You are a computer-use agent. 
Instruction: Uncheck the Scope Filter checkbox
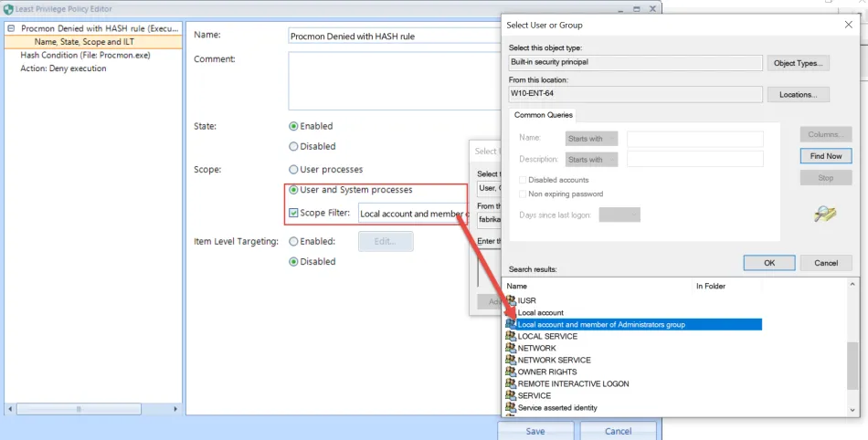pyautogui.click(x=293, y=214)
